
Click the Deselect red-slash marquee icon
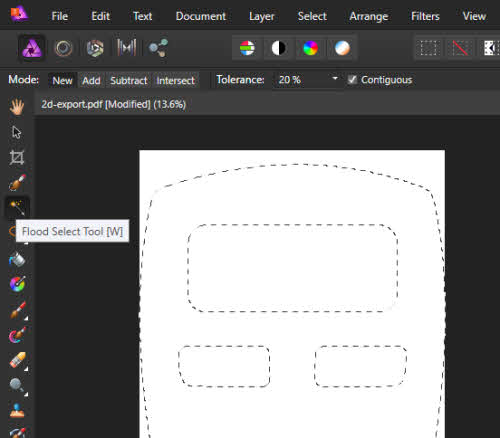point(460,48)
